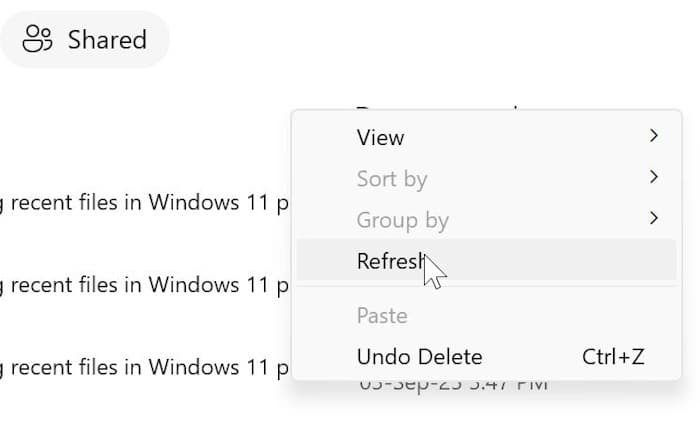
Task: Click the Sort by menu entry
Action: click(x=391, y=180)
